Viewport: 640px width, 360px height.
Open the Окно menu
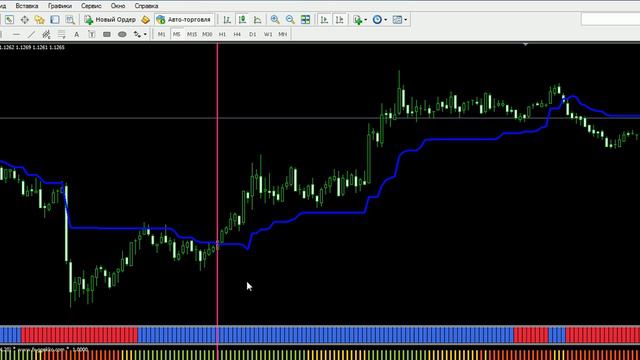118,6
